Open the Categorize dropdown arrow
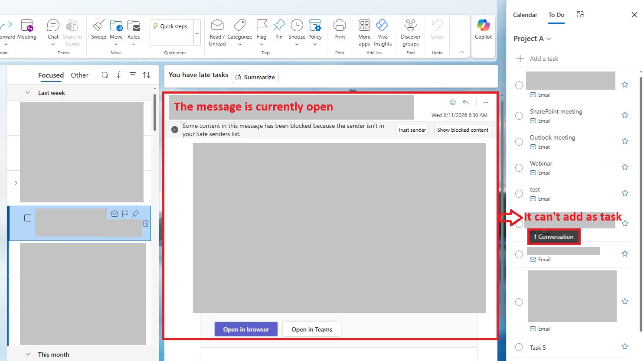Image resolution: width=644 pixels, height=361 pixels. coord(239,44)
